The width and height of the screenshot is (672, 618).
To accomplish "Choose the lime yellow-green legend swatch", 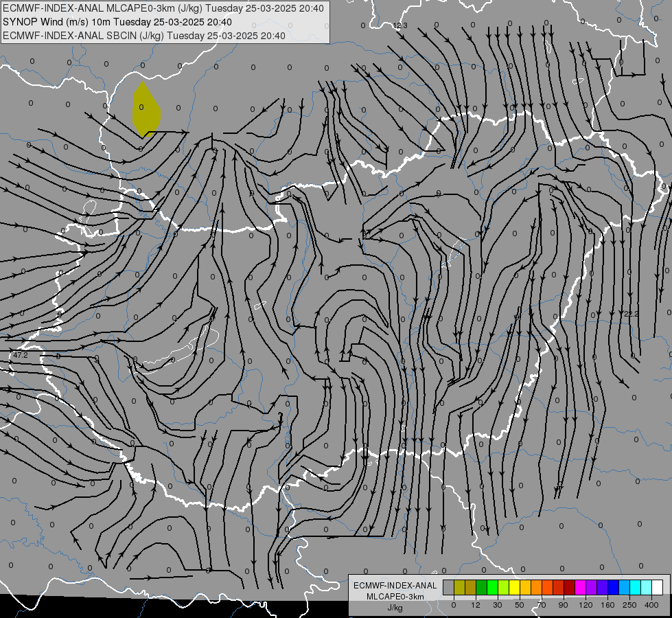I will (x=504, y=587).
